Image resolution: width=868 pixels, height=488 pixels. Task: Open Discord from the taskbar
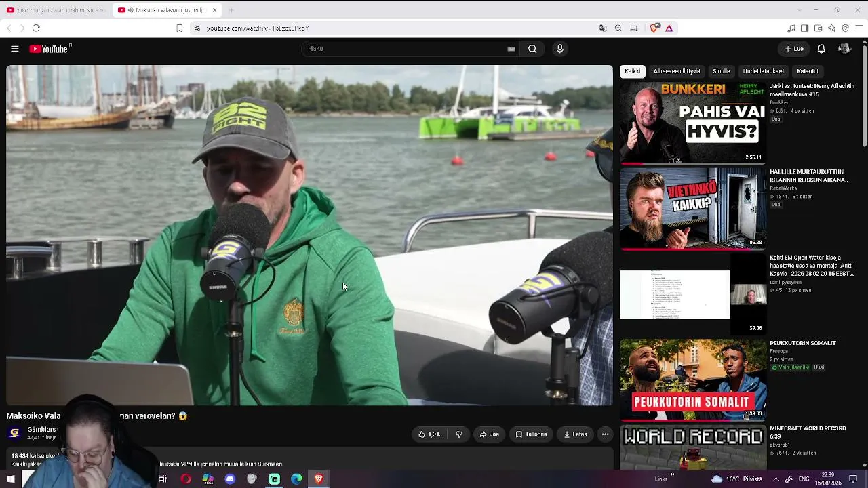coord(230,479)
